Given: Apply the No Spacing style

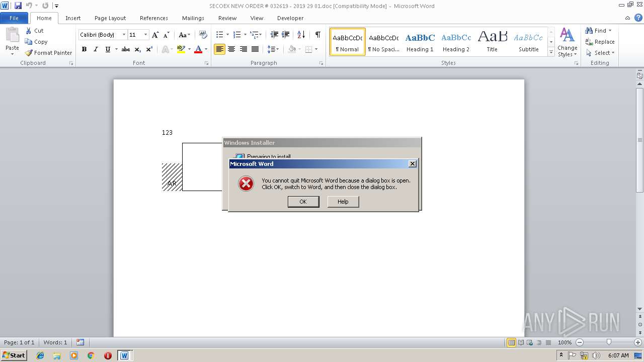Looking at the screenshot, I should 383,42.
